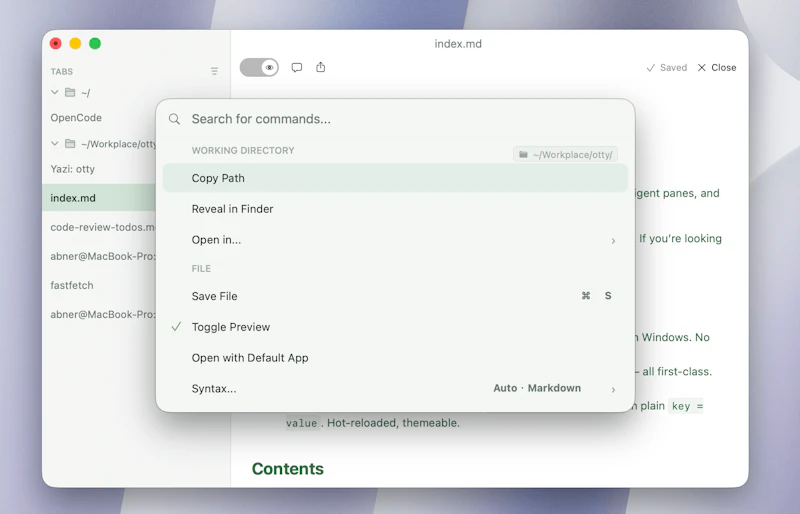Click the yellow minimize window button
This screenshot has width=800, height=514.
tap(75, 43)
